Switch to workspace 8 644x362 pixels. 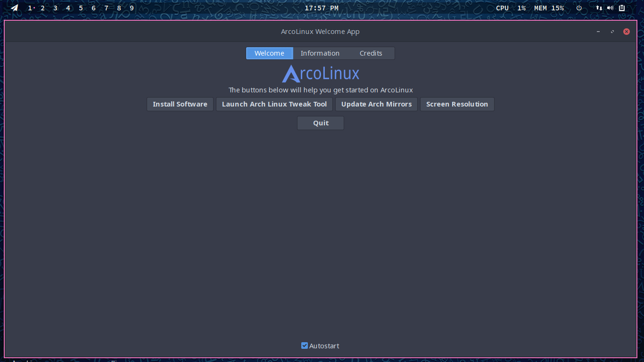pos(119,8)
